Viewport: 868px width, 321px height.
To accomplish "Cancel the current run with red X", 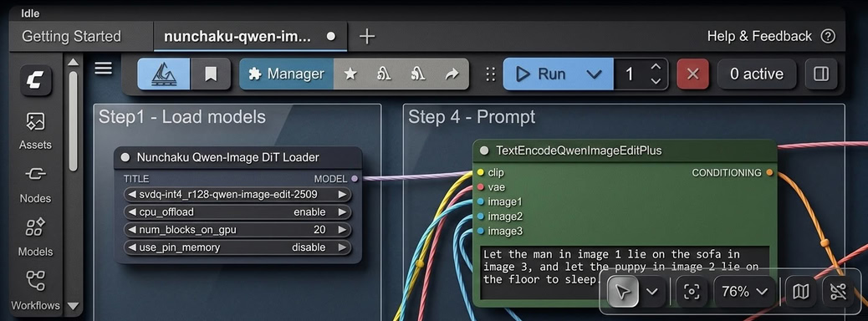I will click(x=692, y=74).
